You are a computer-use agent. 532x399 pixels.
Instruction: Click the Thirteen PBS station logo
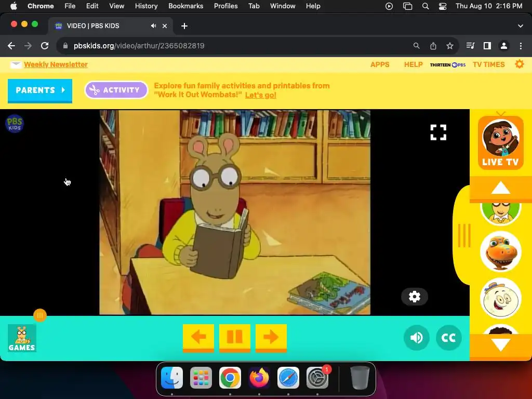click(447, 65)
